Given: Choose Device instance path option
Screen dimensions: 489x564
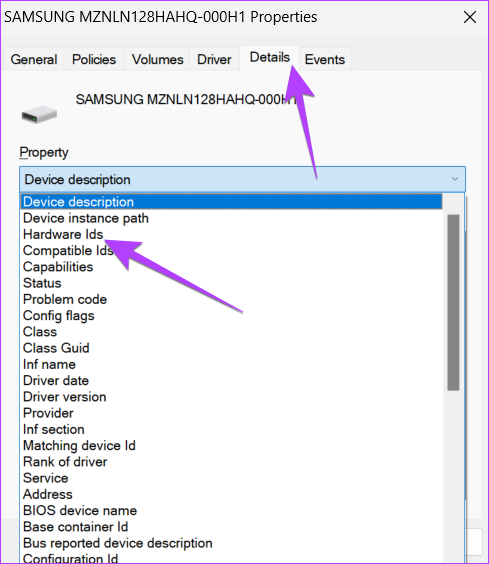Looking at the screenshot, I should click(x=86, y=218).
